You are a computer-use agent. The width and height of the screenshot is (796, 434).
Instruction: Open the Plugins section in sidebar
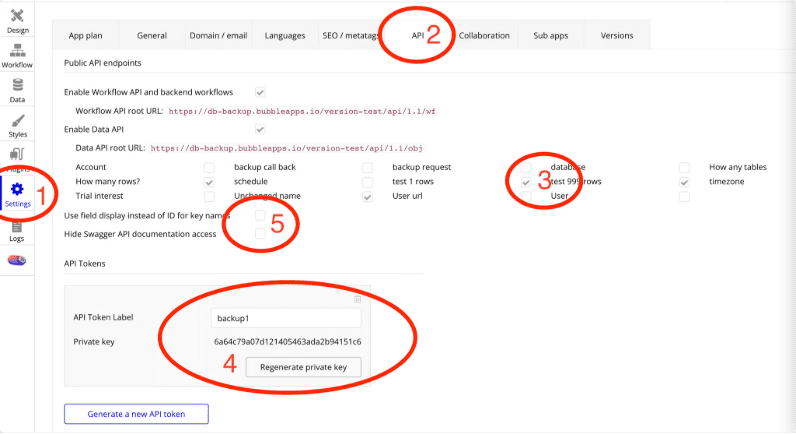pyautogui.click(x=17, y=159)
